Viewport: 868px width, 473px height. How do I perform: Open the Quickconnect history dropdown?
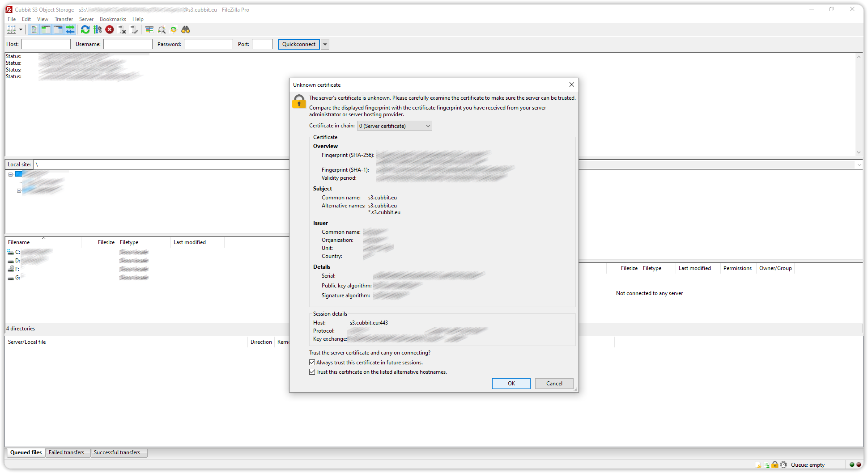pyautogui.click(x=325, y=44)
